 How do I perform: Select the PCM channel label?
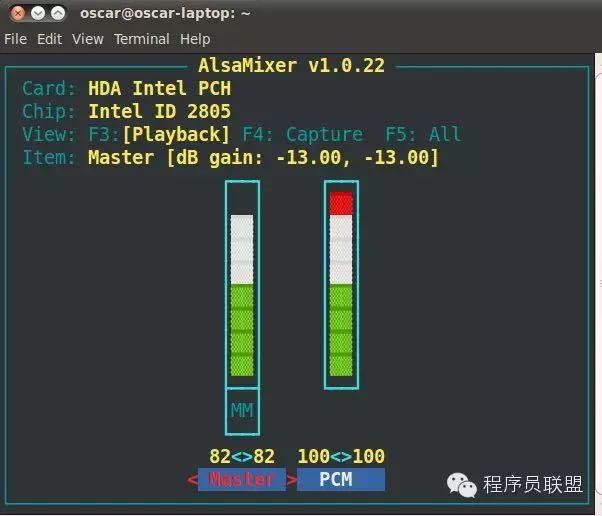tap(341, 479)
